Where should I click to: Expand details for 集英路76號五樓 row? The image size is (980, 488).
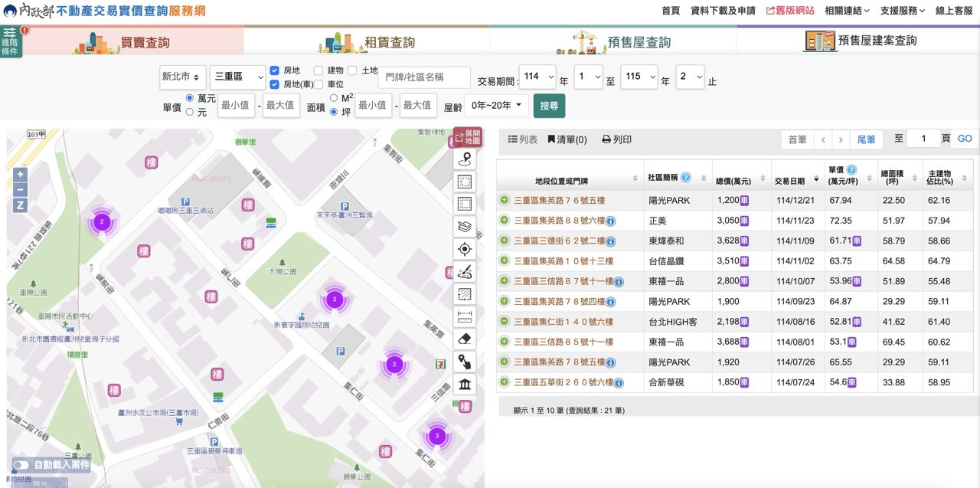[504, 201]
